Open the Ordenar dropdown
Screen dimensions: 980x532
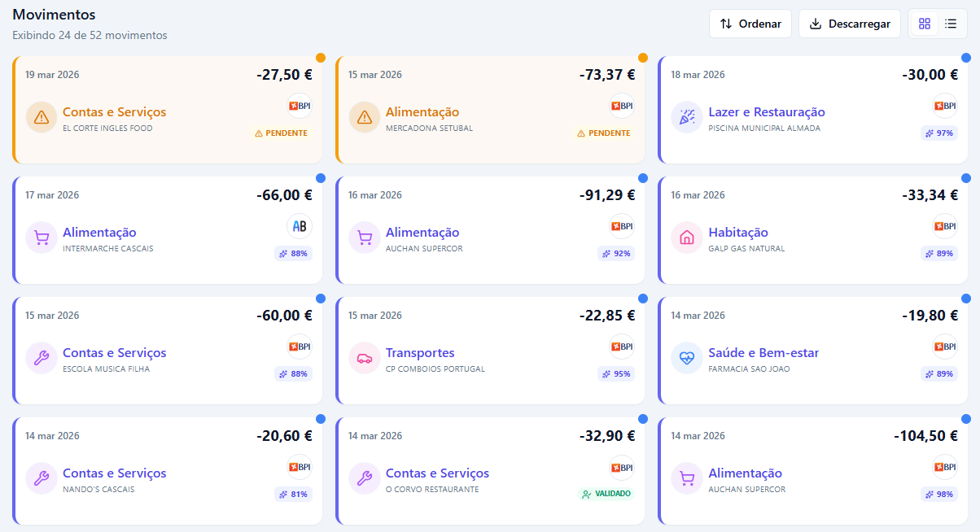pos(750,24)
